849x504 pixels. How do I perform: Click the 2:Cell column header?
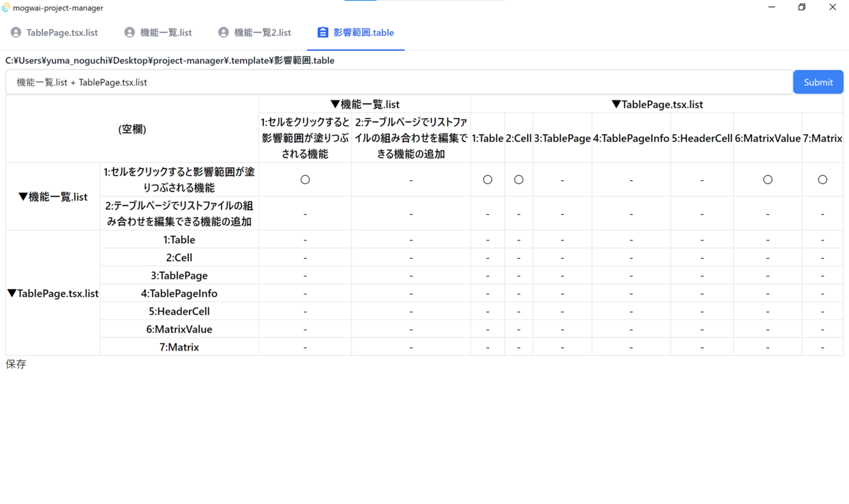(x=519, y=139)
